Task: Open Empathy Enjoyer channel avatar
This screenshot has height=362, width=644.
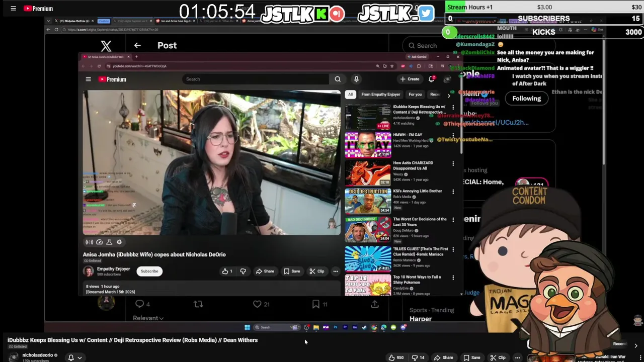Action: point(89,271)
